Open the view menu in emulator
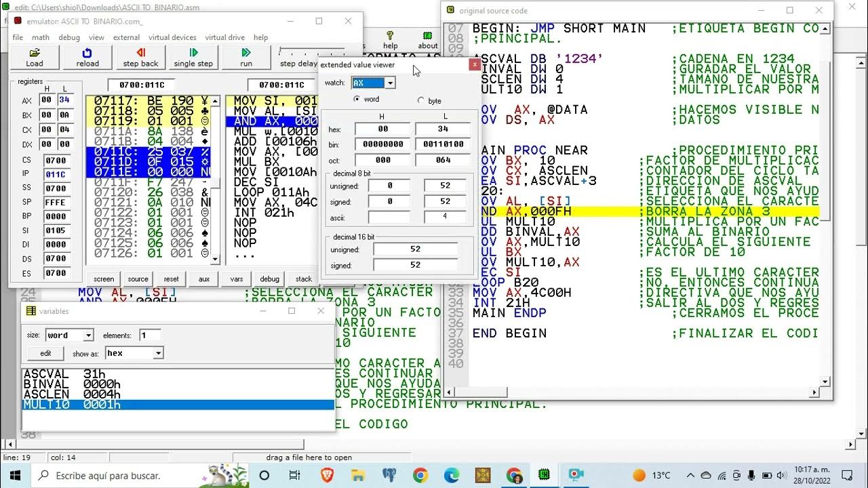The image size is (868, 488). pos(97,37)
